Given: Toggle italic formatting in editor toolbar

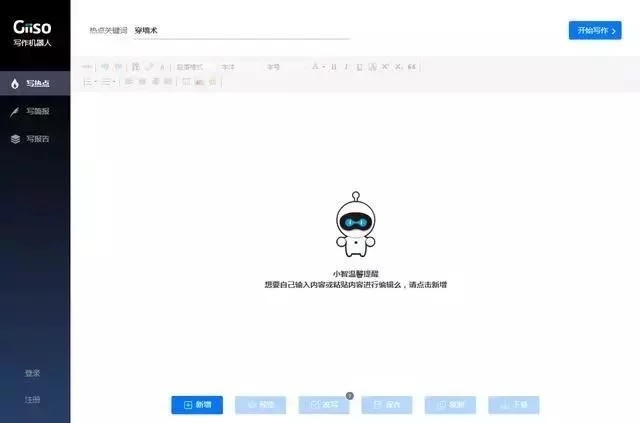Looking at the screenshot, I should point(347,67).
